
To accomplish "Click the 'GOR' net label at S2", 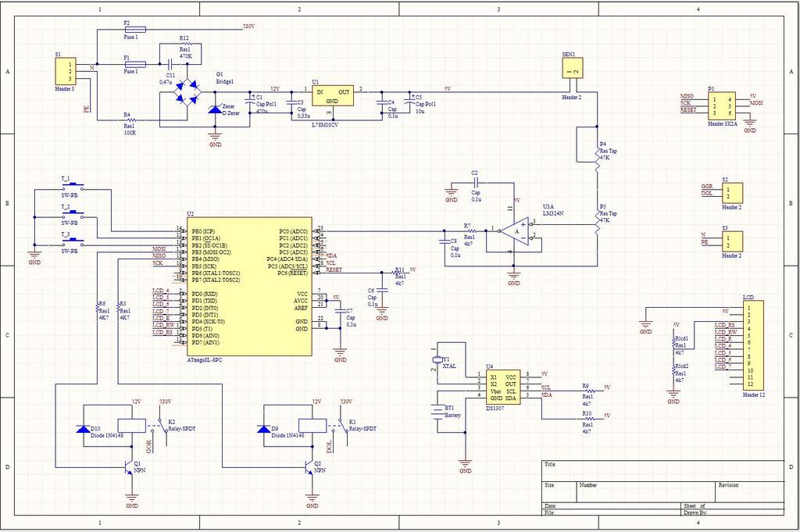I will [706, 187].
